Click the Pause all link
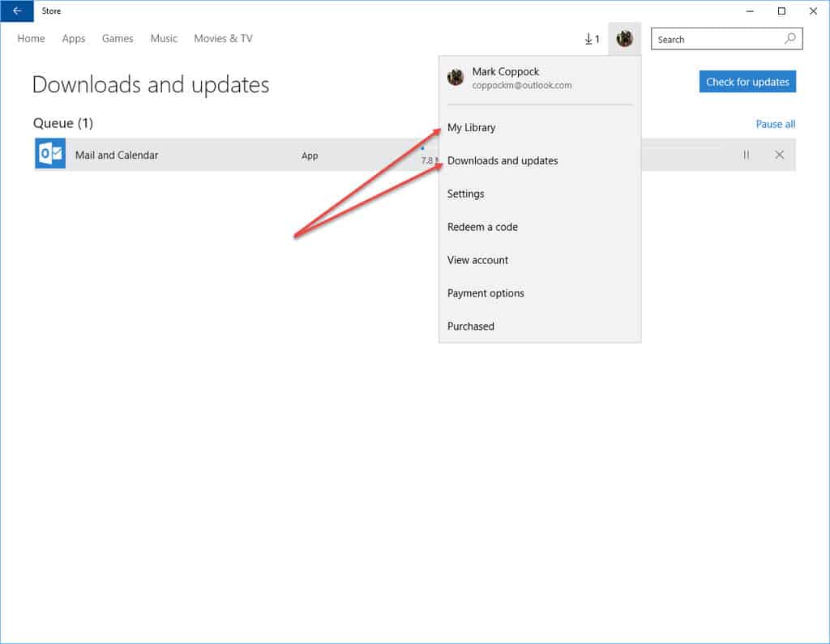Viewport: 830px width, 644px height. coord(776,124)
